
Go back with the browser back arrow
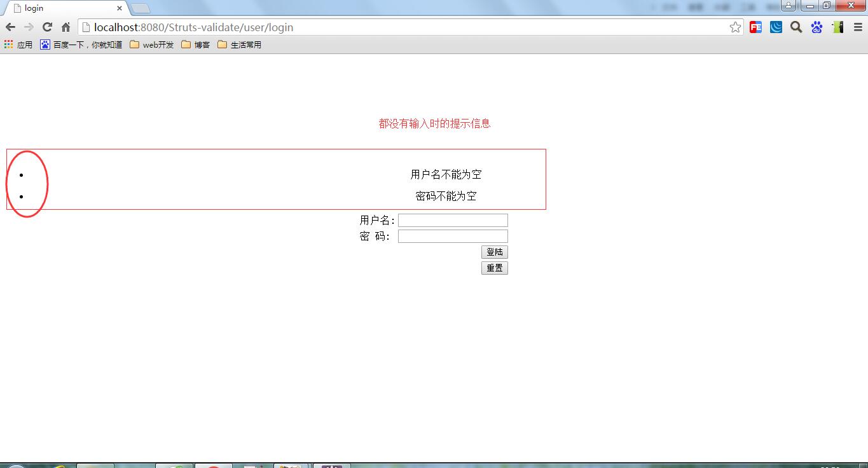[10, 27]
